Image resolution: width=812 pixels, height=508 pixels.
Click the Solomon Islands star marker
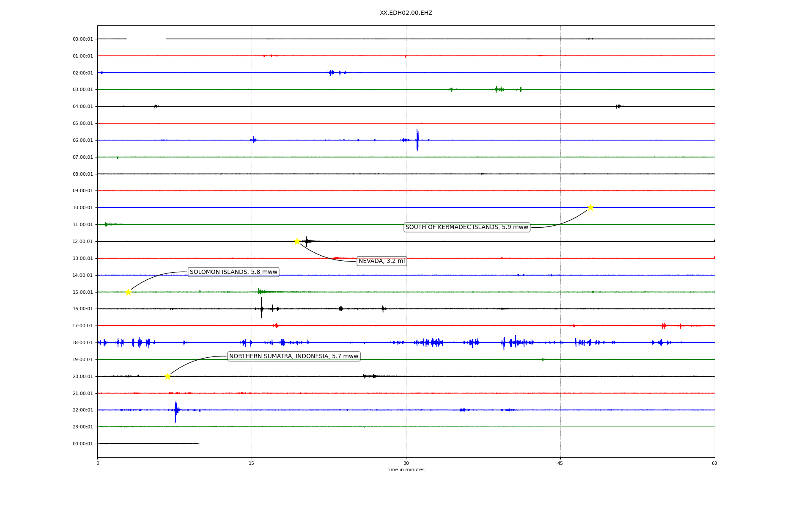(x=128, y=292)
